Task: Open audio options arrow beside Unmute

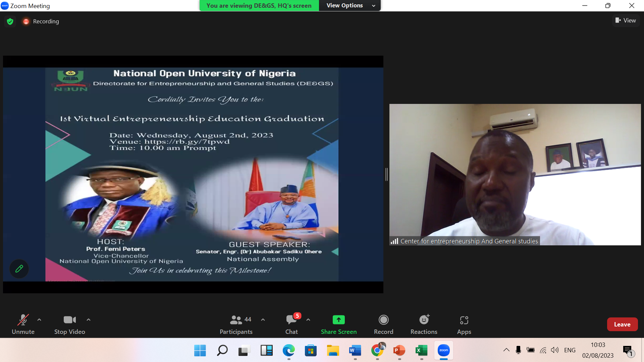Action: tap(39, 320)
